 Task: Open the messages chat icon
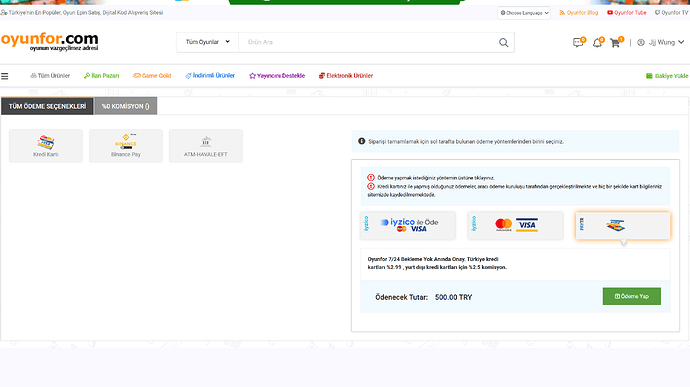coord(578,43)
